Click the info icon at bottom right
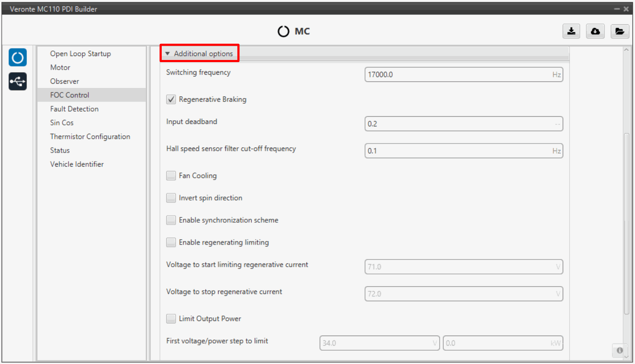 pos(620,350)
